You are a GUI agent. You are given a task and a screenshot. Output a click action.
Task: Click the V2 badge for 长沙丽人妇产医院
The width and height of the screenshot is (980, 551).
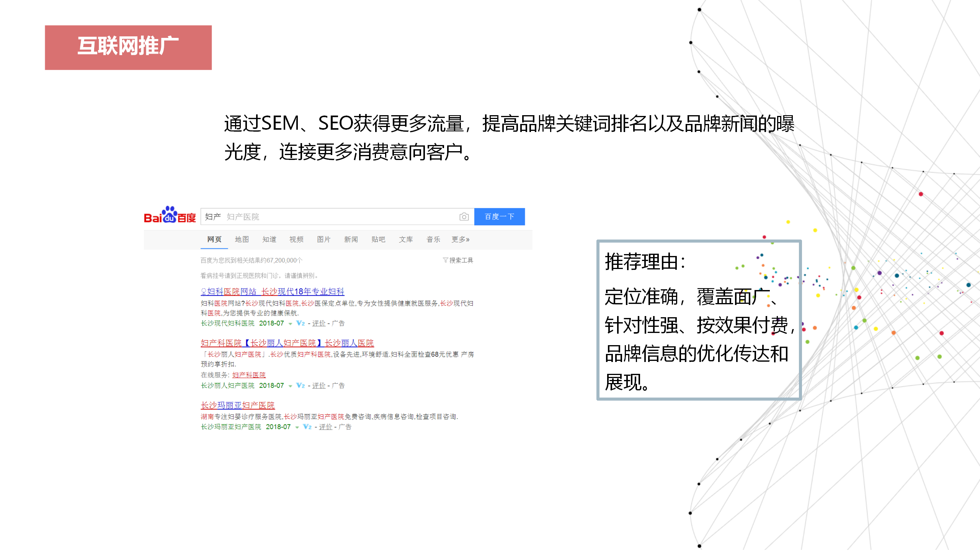coord(301,386)
